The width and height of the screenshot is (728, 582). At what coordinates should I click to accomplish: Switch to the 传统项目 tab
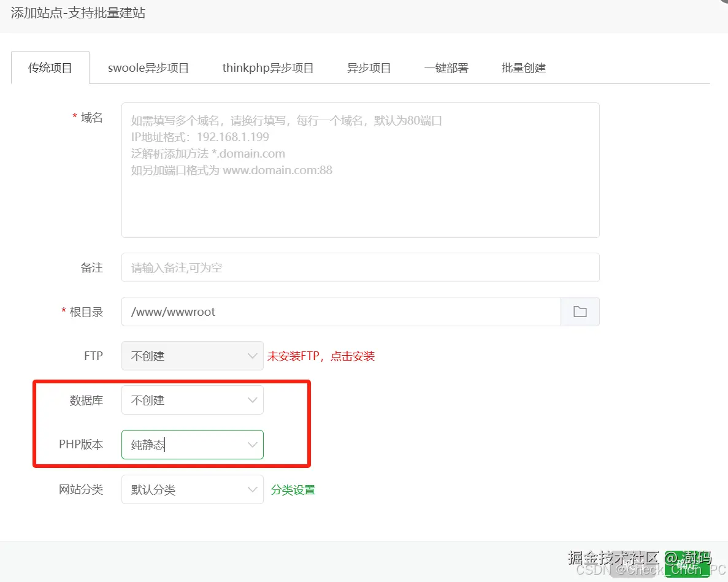pyautogui.click(x=50, y=67)
